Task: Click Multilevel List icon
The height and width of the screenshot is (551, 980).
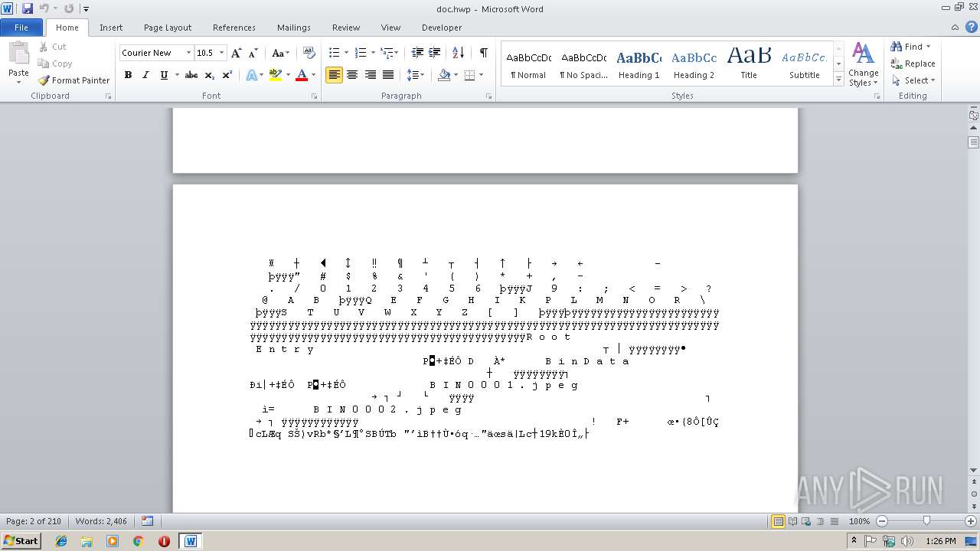Action: click(x=387, y=53)
